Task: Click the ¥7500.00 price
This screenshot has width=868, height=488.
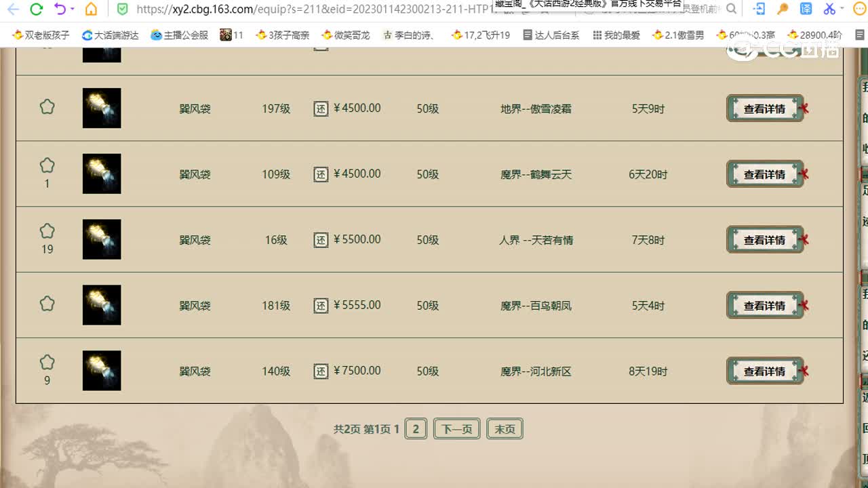Action: pyautogui.click(x=357, y=371)
